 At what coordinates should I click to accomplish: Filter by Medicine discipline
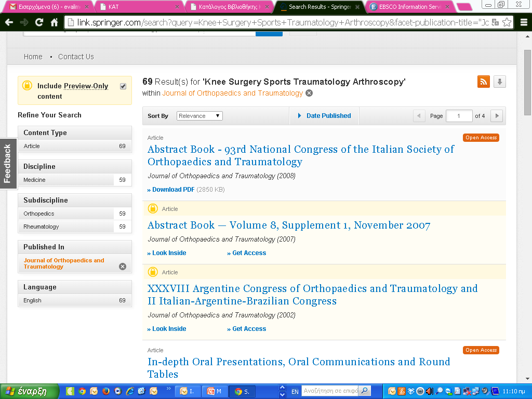pos(75,180)
